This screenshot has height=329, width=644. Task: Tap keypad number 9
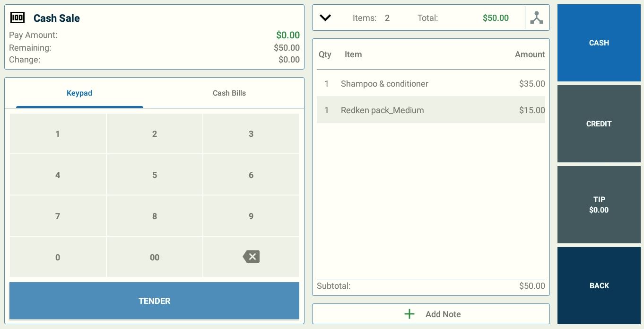[251, 216]
